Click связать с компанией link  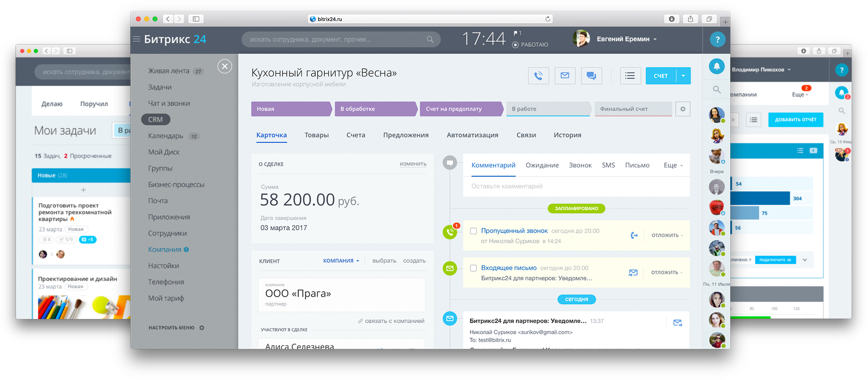[x=391, y=321]
